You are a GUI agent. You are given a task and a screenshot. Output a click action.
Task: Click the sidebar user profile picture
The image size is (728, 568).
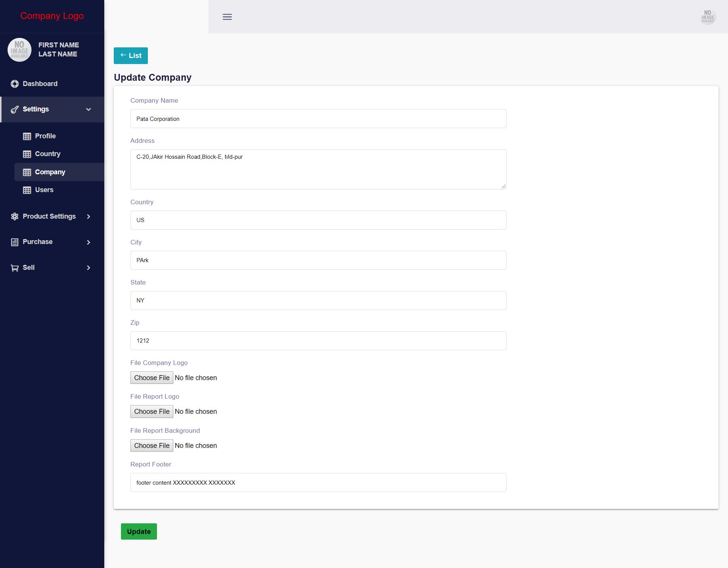click(x=19, y=50)
